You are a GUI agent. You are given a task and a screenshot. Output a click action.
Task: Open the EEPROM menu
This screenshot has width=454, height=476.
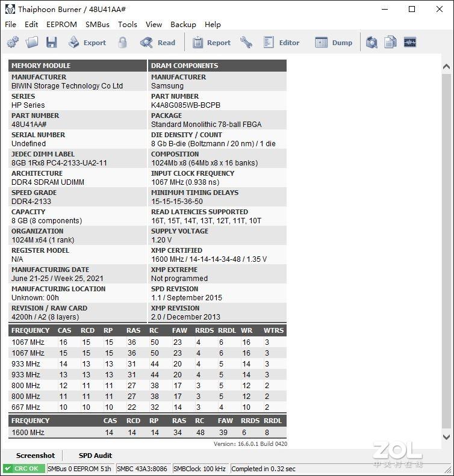[61, 25]
